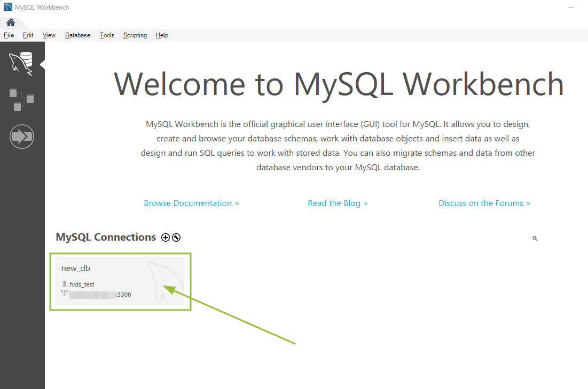The width and height of the screenshot is (588, 389).
Task: Open the Scripting menu
Action: 135,35
